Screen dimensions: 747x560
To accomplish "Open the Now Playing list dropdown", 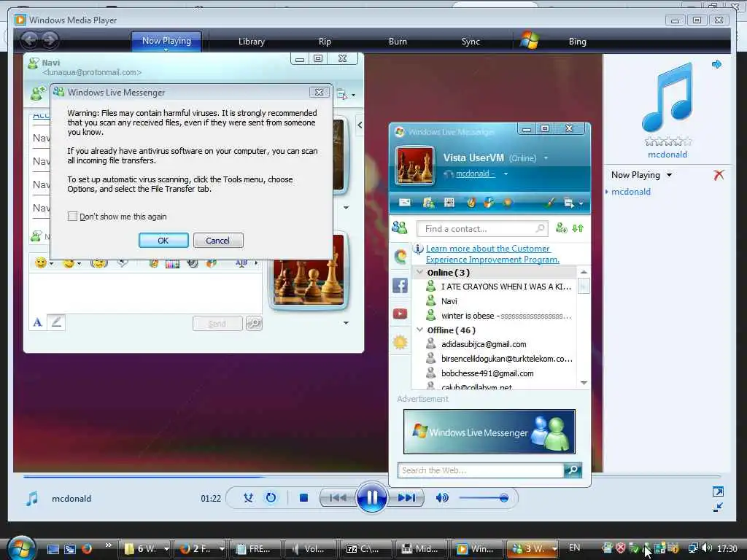I will point(670,175).
